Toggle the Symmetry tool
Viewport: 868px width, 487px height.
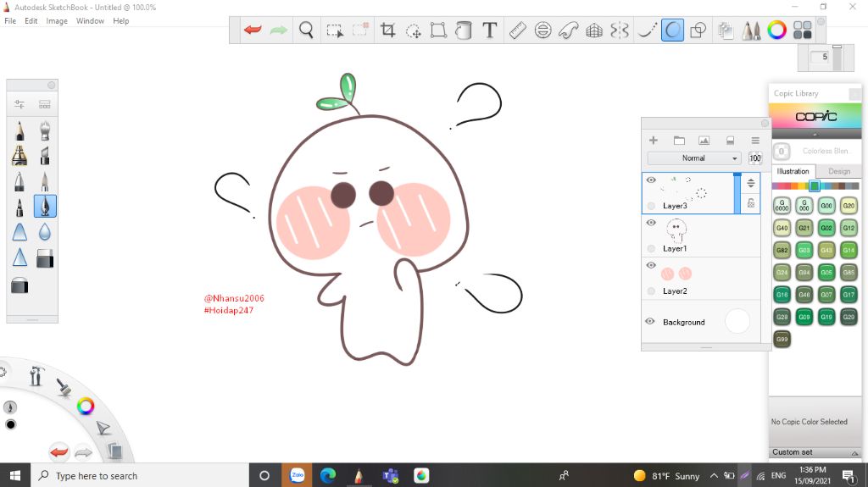[x=620, y=30]
